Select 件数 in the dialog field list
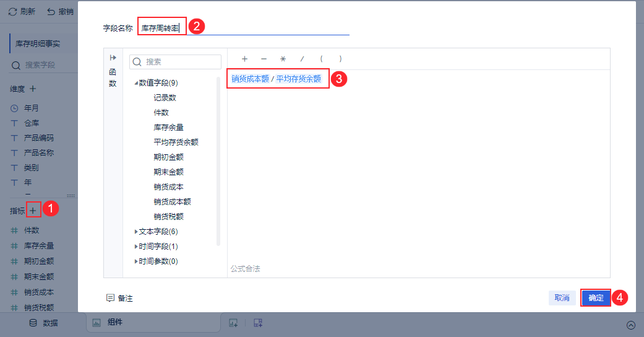Screen dimensions: 644x337 pos(161,112)
